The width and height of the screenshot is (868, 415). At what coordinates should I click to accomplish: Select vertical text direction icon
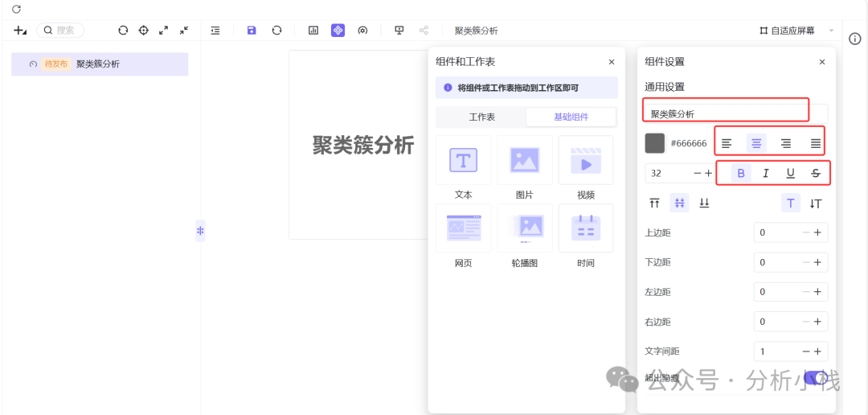tap(816, 203)
